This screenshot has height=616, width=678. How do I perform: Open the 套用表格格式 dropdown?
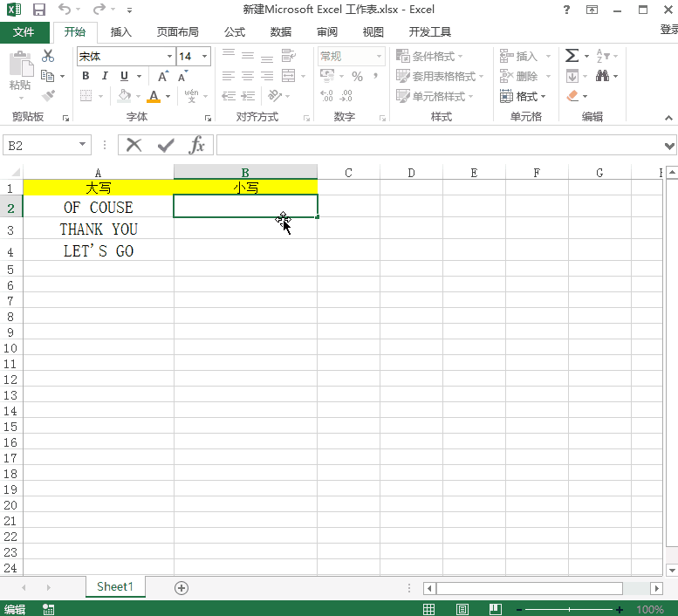pyautogui.click(x=440, y=76)
